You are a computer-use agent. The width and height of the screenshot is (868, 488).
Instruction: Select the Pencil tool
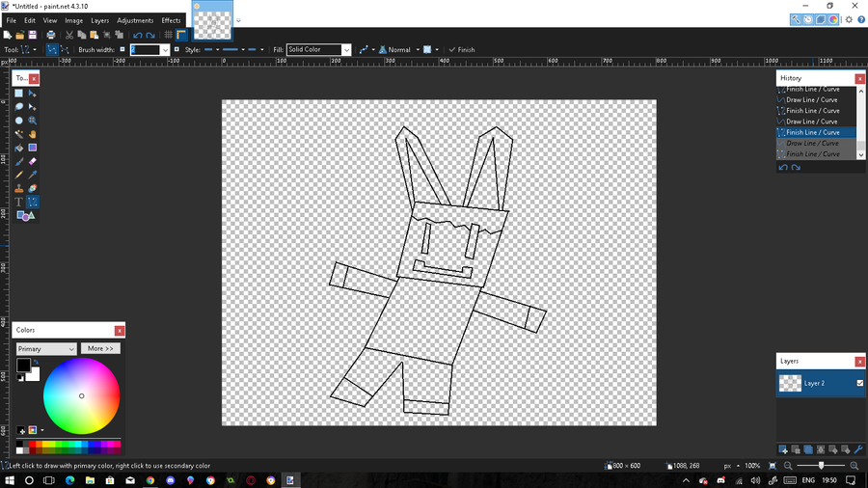pos(19,175)
